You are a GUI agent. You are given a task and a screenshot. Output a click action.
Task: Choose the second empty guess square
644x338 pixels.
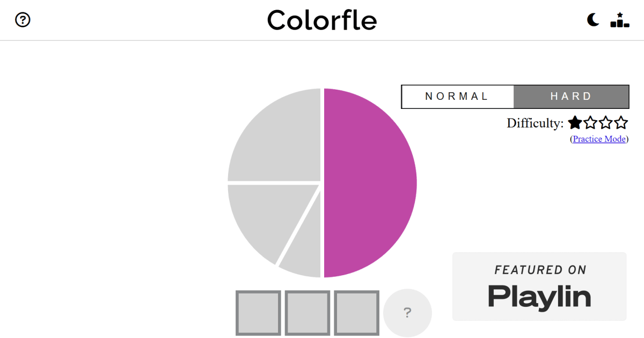[x=308, y=313]
